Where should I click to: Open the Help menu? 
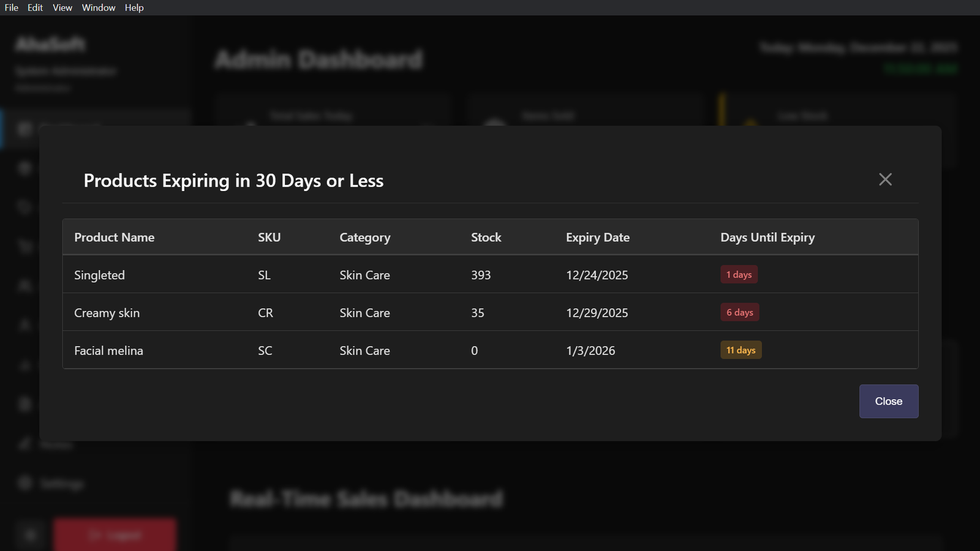coord(134,7)
